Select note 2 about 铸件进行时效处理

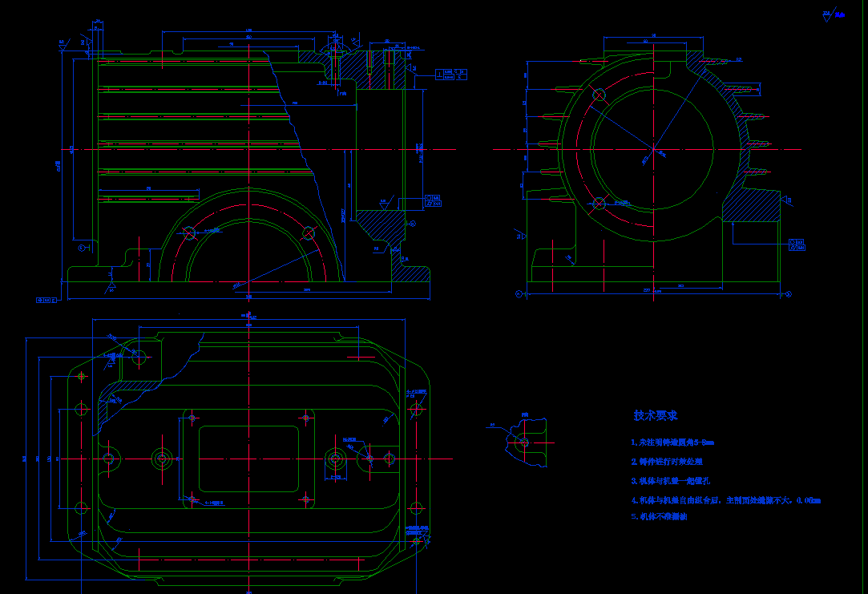coord(667,461)
